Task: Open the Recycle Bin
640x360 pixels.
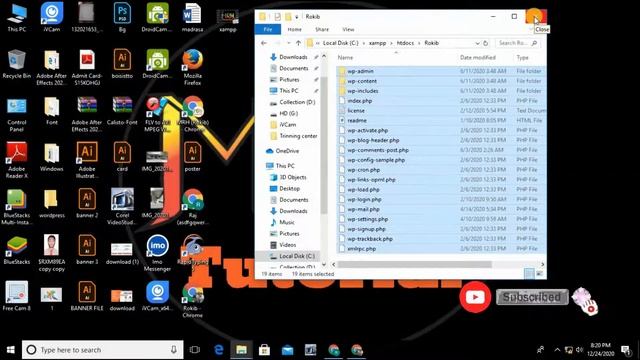Action: 16,64
